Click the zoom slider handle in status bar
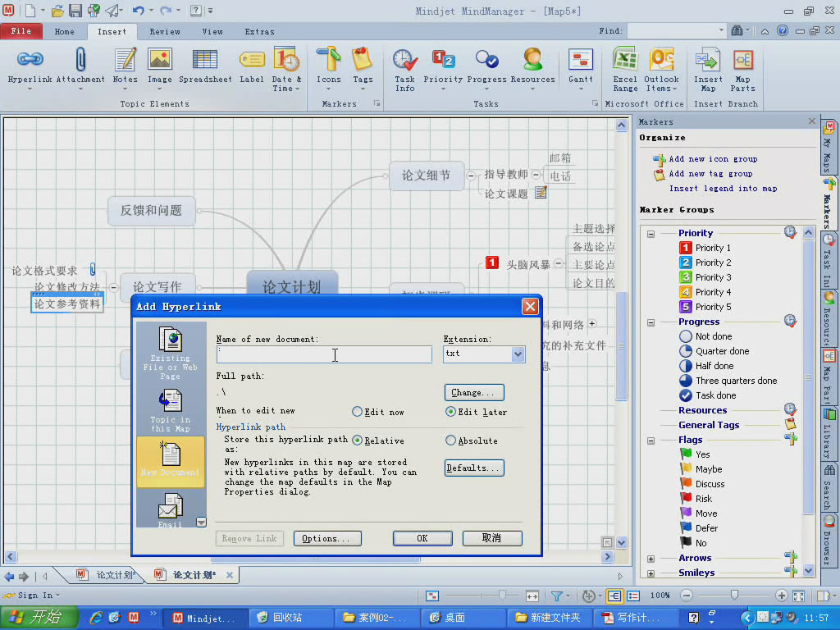 734,596
